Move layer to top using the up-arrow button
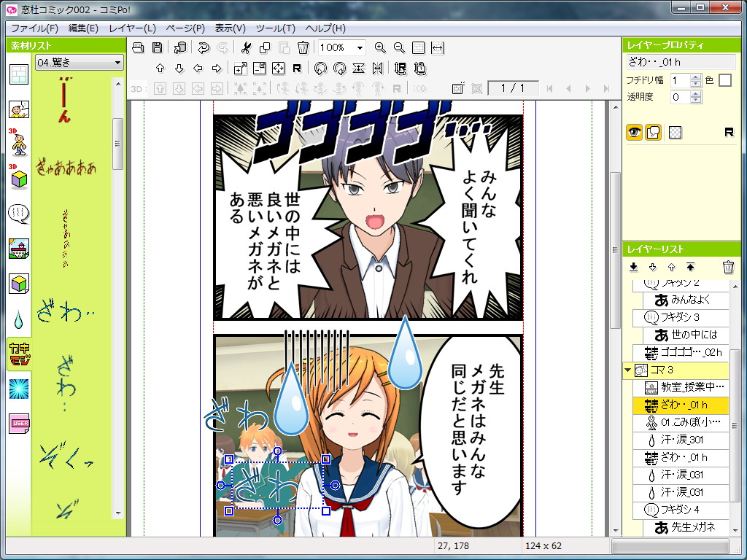 pyautogui.click(x=692, y=267)
